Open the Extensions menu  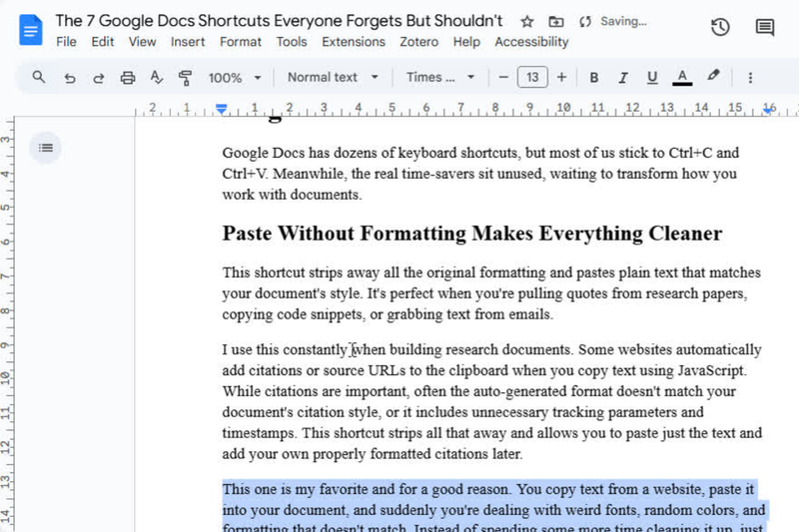[354, 42]
